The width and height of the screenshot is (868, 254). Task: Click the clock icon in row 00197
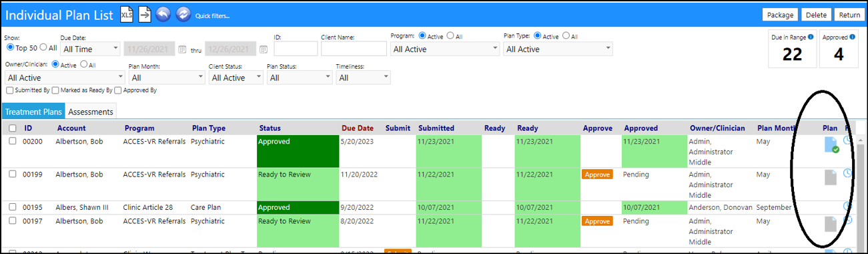point(848,219)
